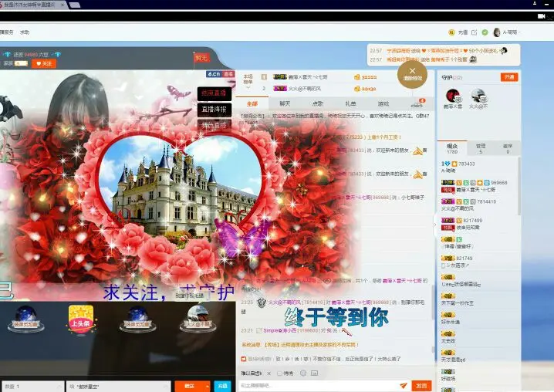The image size is (554, 392).
Task: Click the car icon tab with badge
Action: click(x=417, y=103)
